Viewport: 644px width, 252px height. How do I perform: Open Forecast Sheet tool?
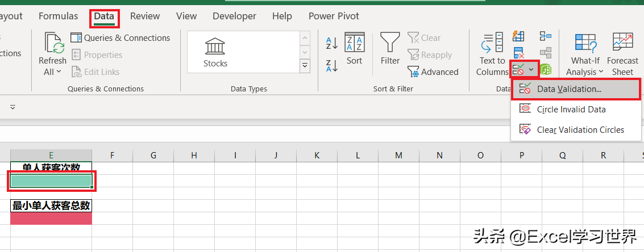tap(622, 54)
